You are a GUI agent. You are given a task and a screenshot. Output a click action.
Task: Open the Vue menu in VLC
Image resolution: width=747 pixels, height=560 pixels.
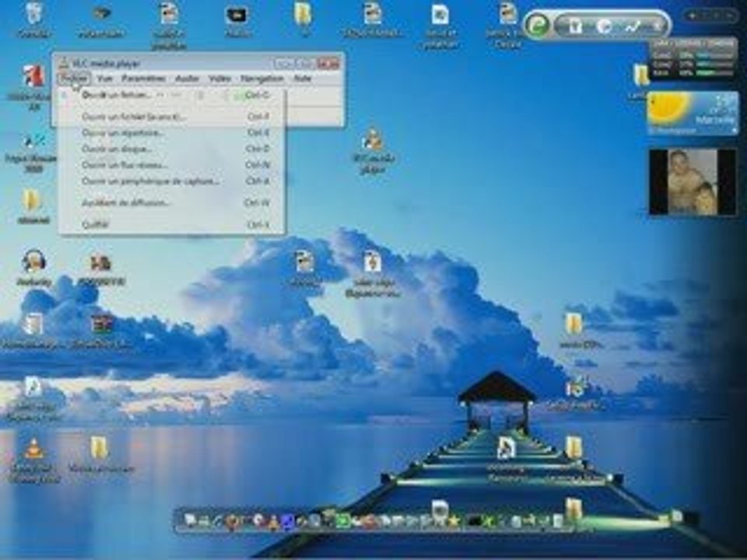[x=104, y=79]
